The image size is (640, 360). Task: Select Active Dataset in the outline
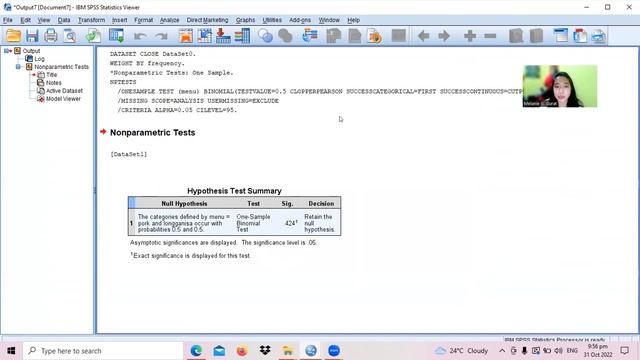tap(64, 91)
